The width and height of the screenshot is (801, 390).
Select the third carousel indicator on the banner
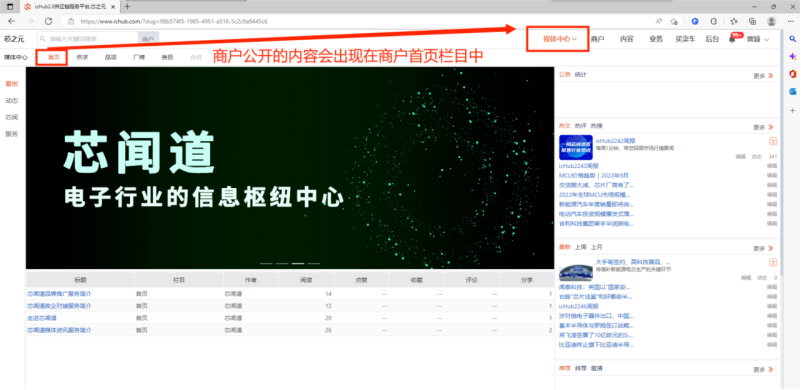[x=298, y=264]
